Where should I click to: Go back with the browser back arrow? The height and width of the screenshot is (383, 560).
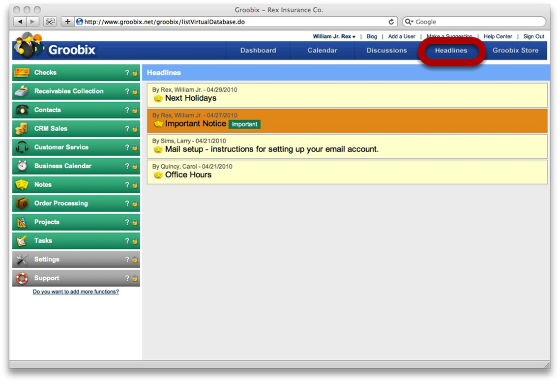click(x=20, y=22)
